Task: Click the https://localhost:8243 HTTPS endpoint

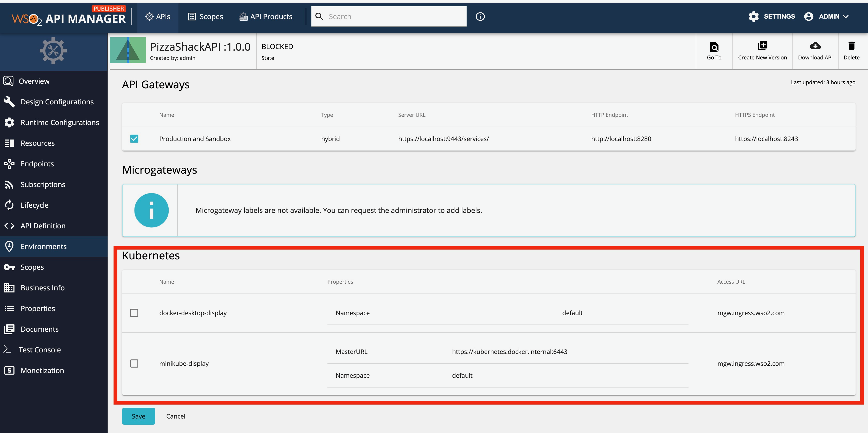Action: (x=766, y=139)
